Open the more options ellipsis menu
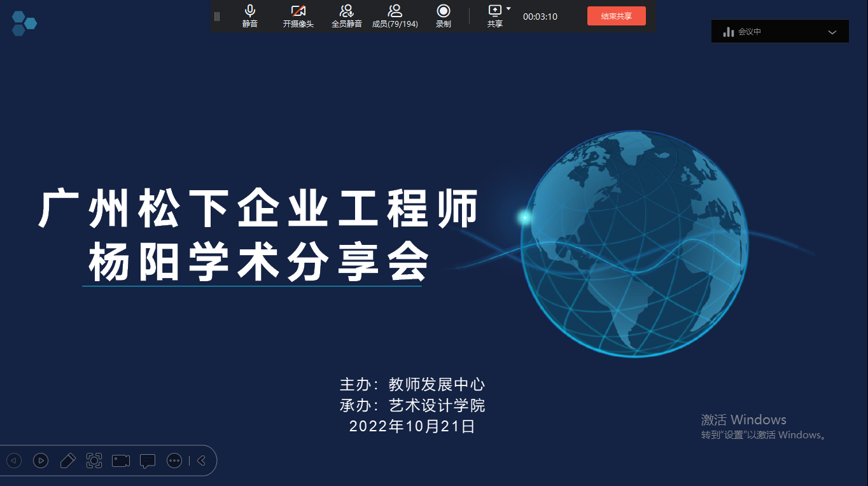Screen dimensions: 868x486 click(x=174, y=461)
